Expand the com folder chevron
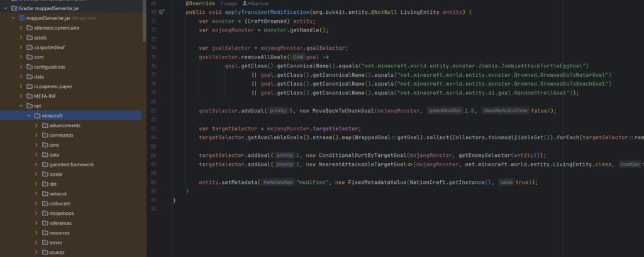This screenshot has height=257, width=644. tap(21, 57)
